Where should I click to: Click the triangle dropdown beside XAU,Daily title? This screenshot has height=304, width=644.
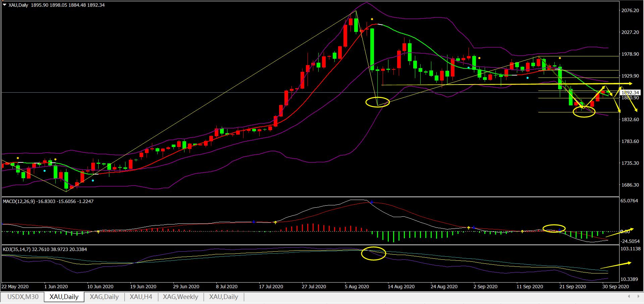pyautogui.click(x=4, y=5)
